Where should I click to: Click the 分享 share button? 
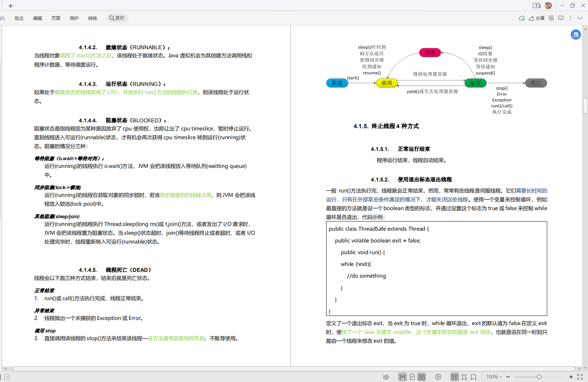(537, 18)
